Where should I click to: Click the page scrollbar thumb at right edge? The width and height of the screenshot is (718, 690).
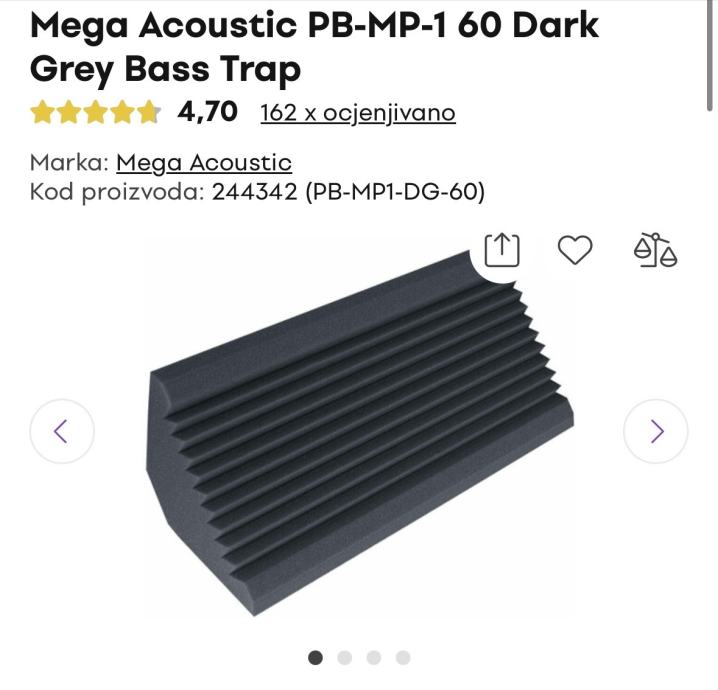click(709, 55)
